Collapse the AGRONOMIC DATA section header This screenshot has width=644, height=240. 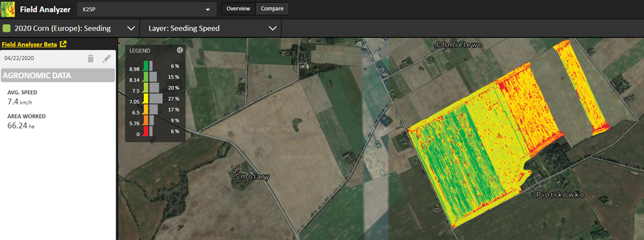pyautogui.click(x=58, y=75)
